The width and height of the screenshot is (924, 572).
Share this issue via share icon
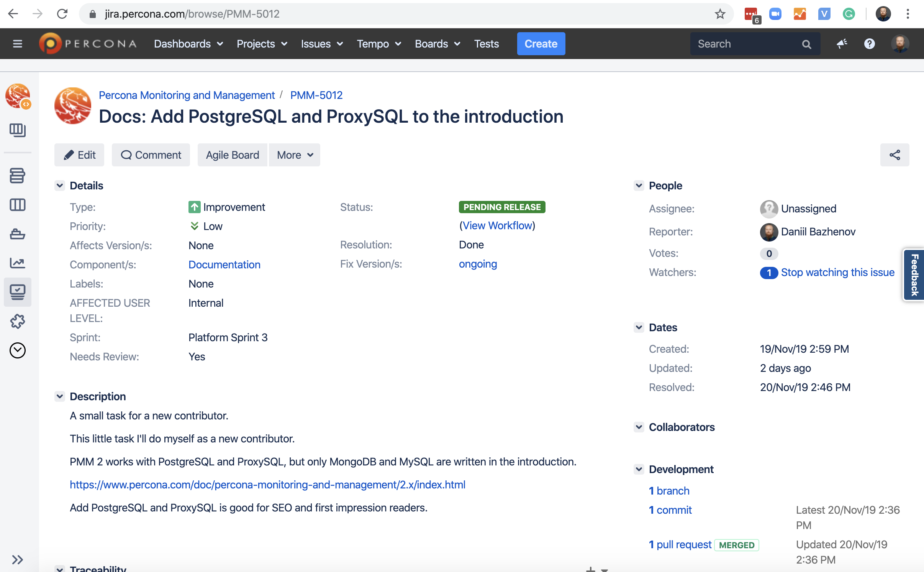(x=895, y=155)
